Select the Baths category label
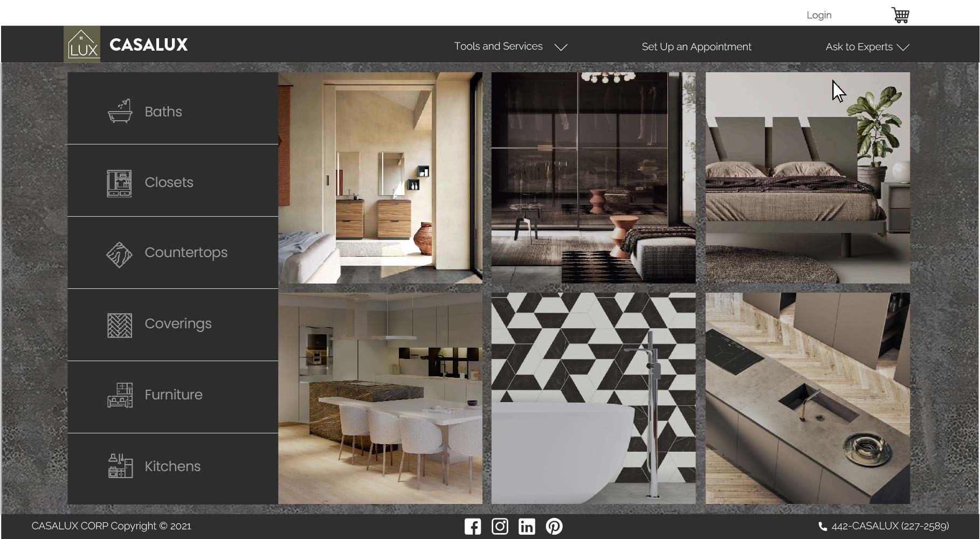 (x=163, y=112)
